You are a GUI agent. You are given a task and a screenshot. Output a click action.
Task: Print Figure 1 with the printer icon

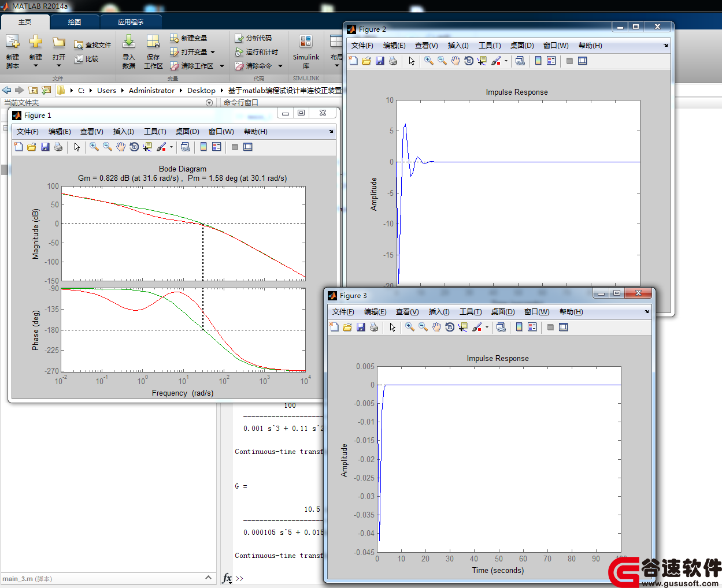click(58, 147)
